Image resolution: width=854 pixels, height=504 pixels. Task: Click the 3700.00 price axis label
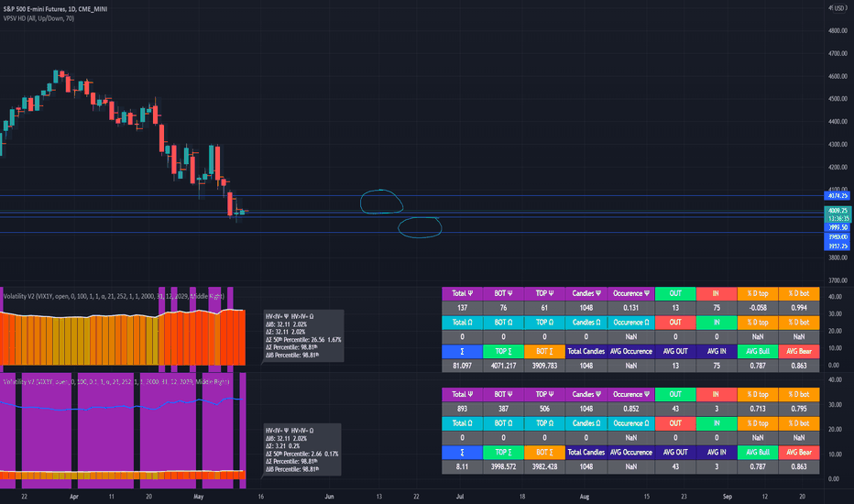point(838,280)
